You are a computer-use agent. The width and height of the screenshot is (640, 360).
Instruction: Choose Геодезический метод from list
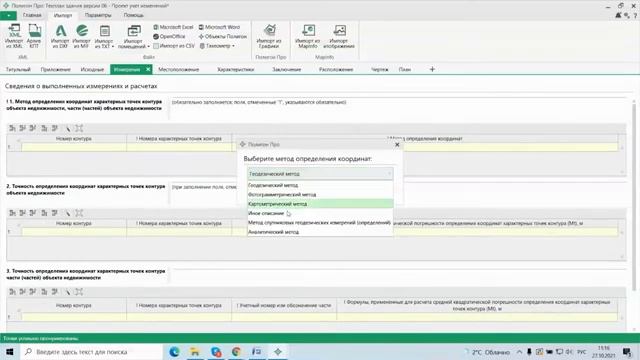[320, 185]
